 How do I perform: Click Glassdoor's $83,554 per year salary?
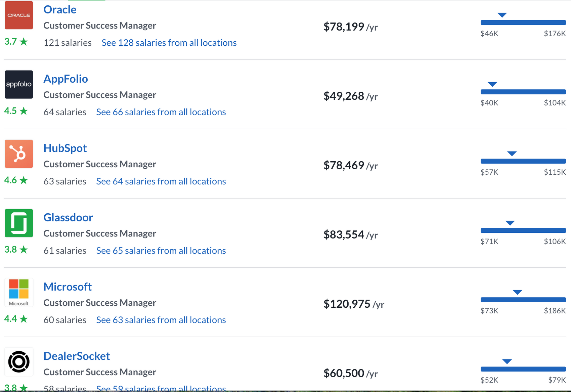pyautogui.click(x=350, y=234)
